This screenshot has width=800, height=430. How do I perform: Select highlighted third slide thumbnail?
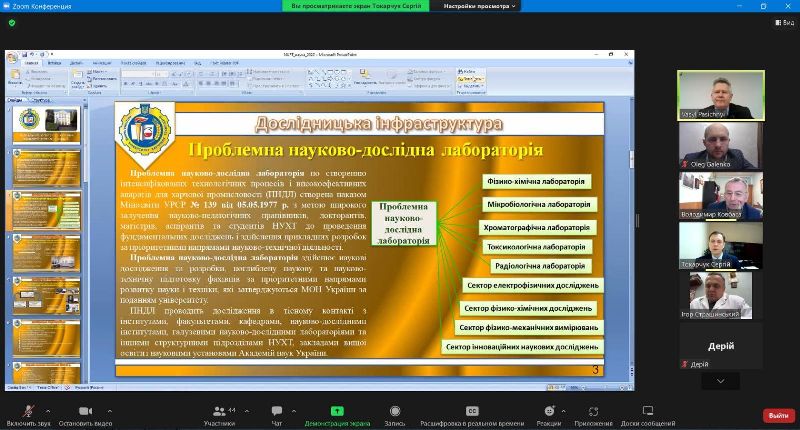pyautogui.click(x=46, y=210)
